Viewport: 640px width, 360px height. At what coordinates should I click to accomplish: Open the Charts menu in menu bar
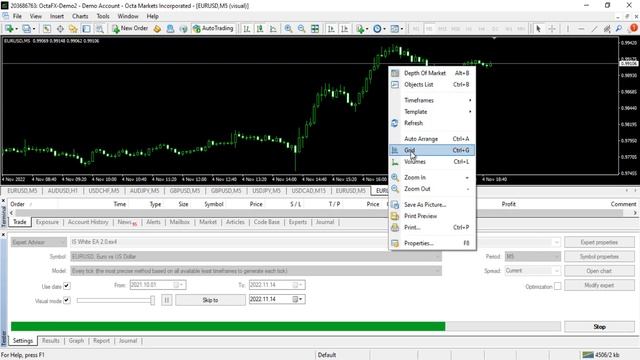(80, 16)
